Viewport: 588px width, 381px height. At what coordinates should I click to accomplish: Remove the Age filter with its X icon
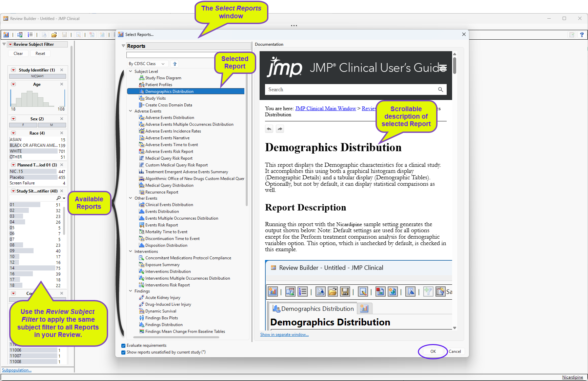point(62,84)
